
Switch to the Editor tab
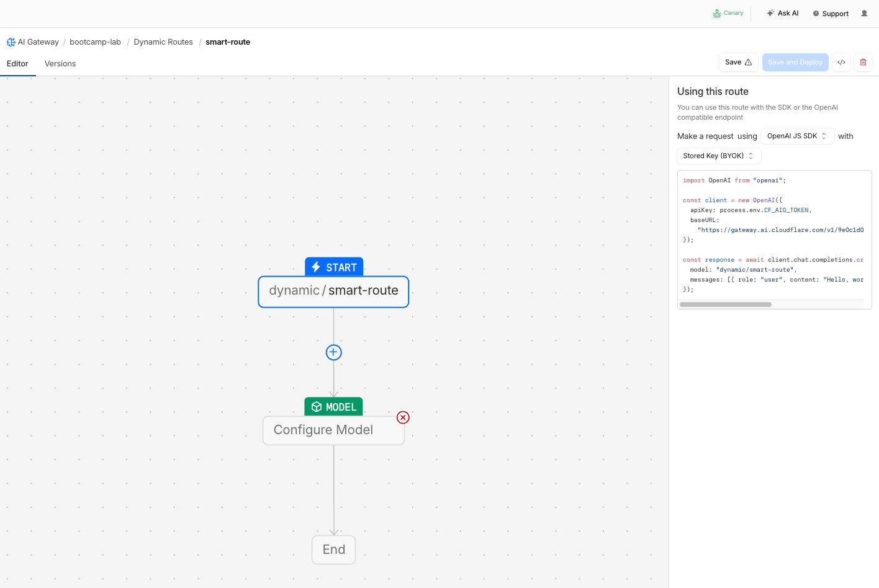[17, 64]
